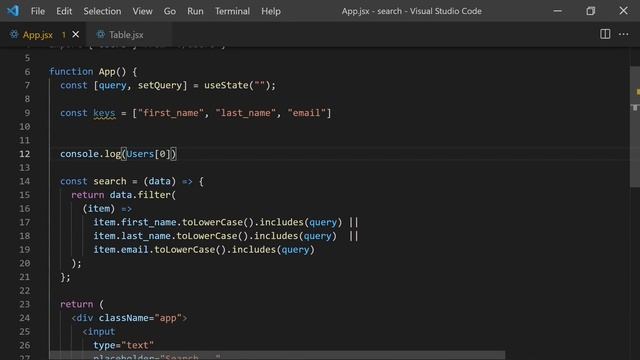Close the VS Code window
640x360 pixels.
pos(623,11)
